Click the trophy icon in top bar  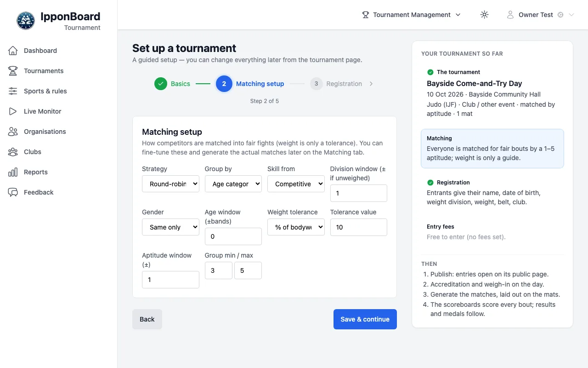pyautogui.click(x=366, y=15)
